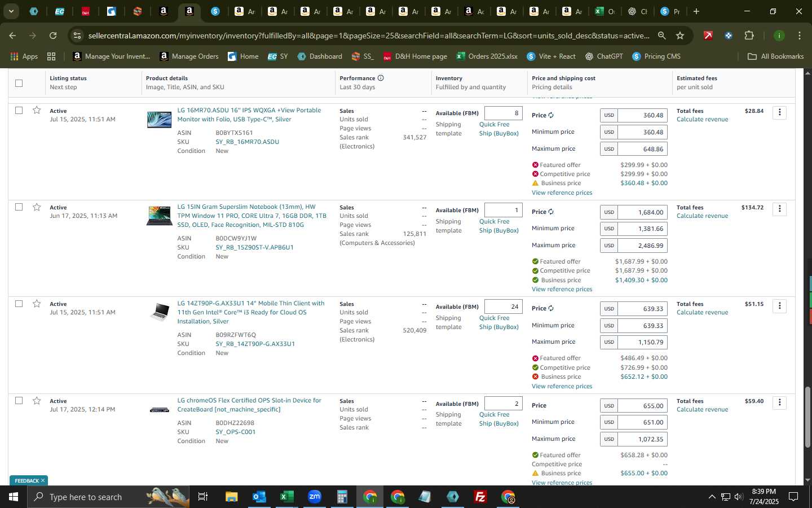Open the LG 16MR70.ASDU product title link
812x508 pixels.
pos(249,115)
